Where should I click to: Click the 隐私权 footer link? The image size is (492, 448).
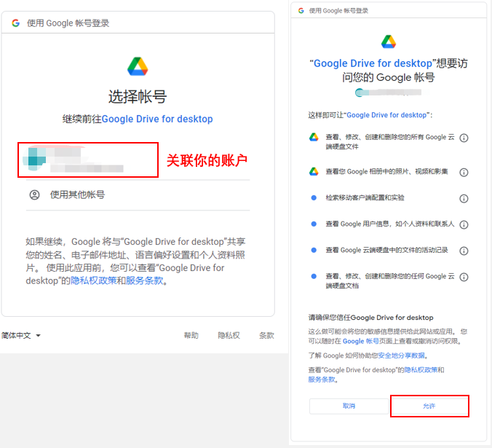pyautogui.click(x=229, y=335)
